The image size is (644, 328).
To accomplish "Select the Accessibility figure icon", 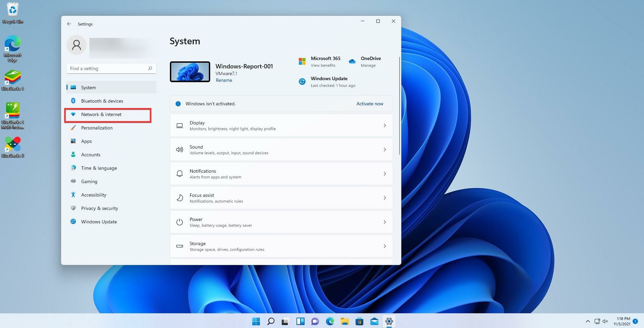I will [73, 195].
